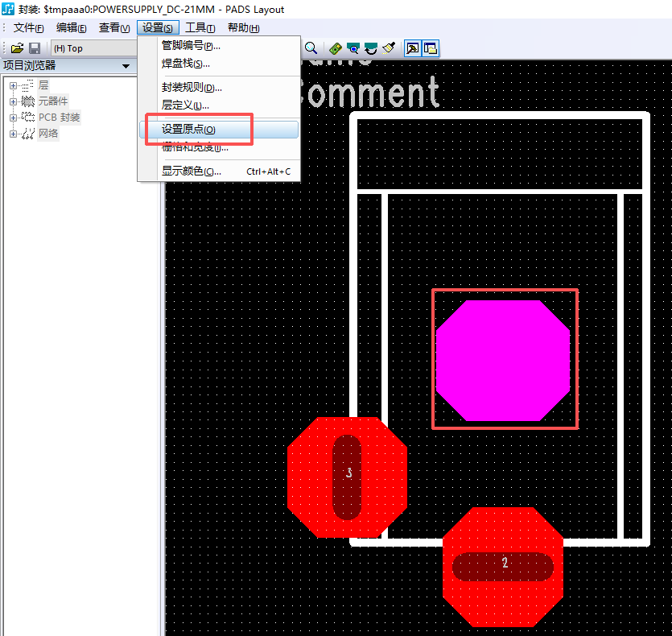Choose 显示颜色(C)... menu entry
Screen dimensions: 672x636
pyautogui.click(x=219, y=171)
